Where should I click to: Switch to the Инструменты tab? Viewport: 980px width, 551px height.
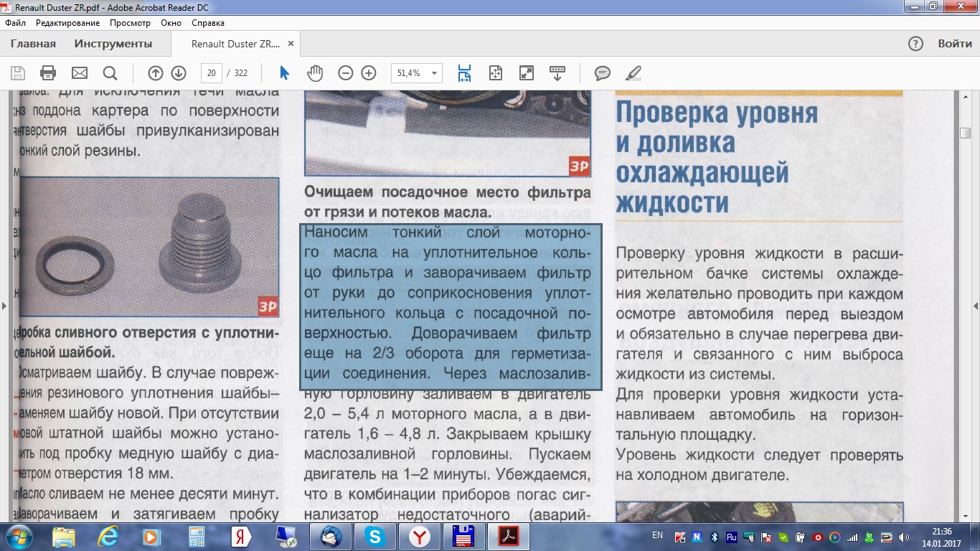pyautogui.click(x=113, y=44)
